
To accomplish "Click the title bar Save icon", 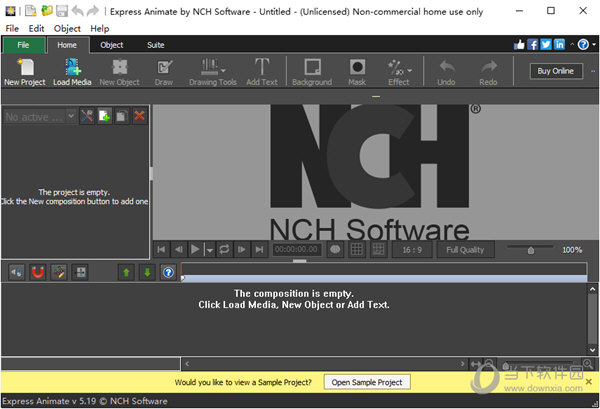I will [x=62, y=11].
